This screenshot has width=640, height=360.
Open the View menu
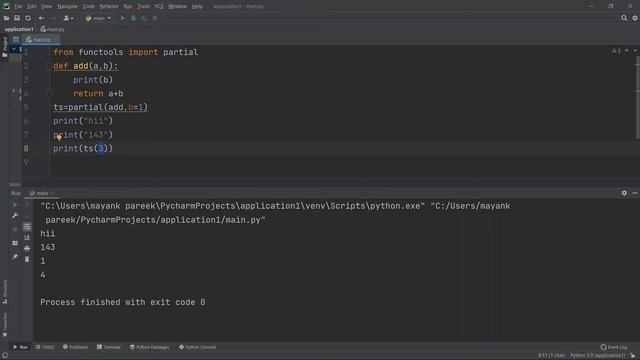(x=47, y=6)
